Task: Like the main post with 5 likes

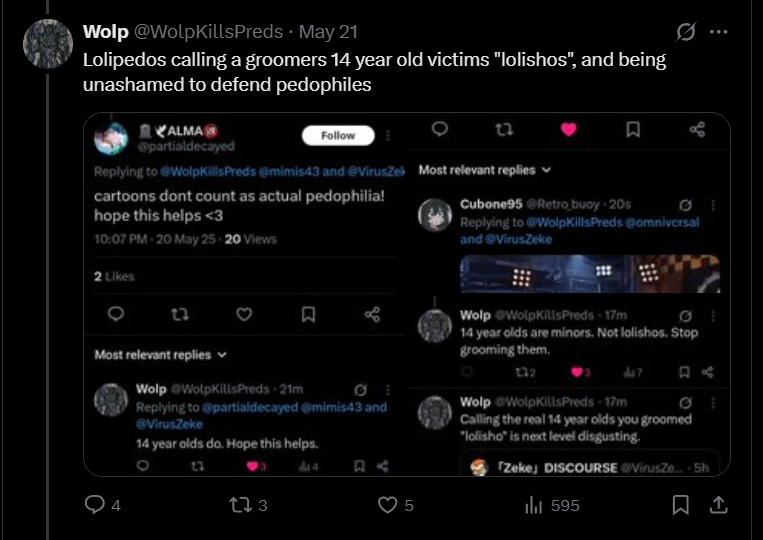Action: (x=387, y=505)
